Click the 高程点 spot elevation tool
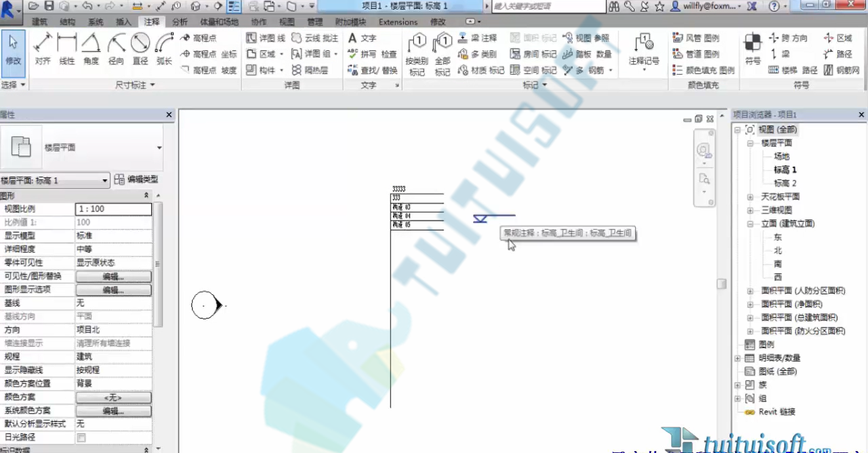This screenshot has width=868, height=453. (x=198, y=38)
